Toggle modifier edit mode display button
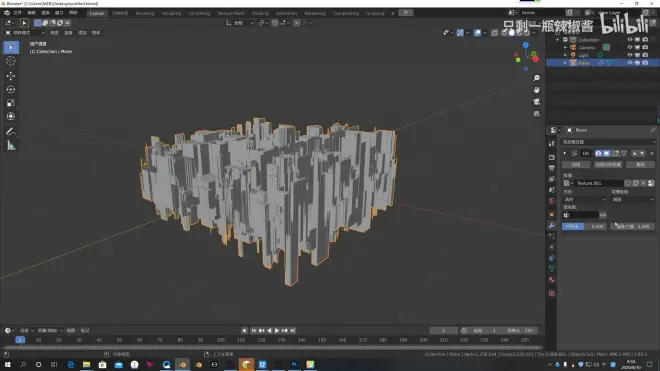Viewport: 660px width, 371px height. pyautogui.click(x=616, y=153)
